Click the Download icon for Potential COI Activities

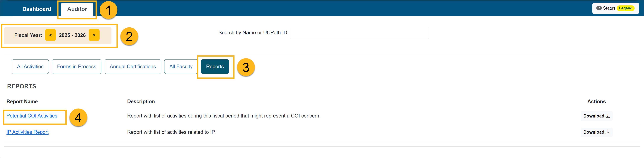click(608, 116)
